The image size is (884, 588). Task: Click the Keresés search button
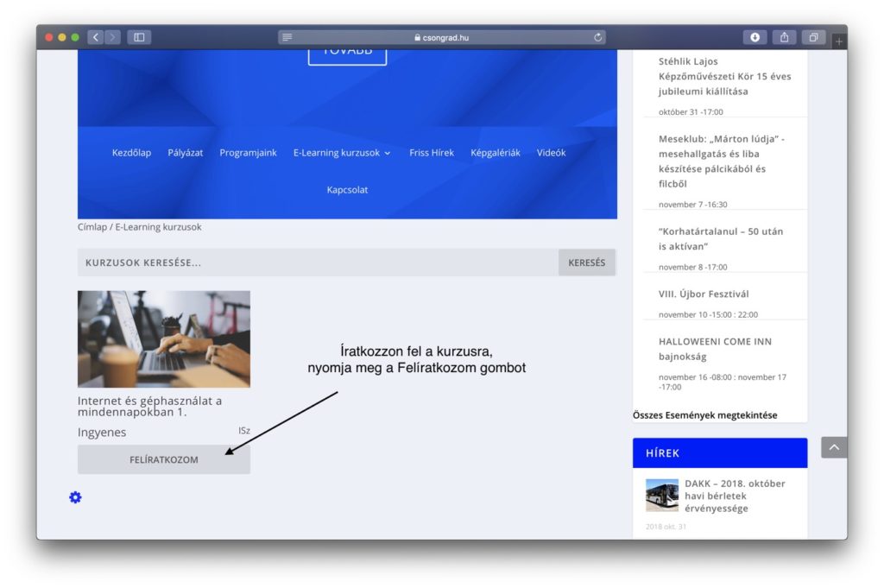click(x=587, y=262)
